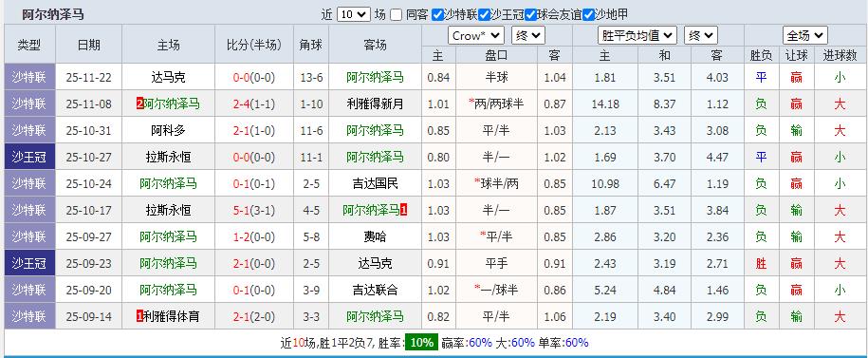Click the 阿尔纳泽马 title at the top

53,14
